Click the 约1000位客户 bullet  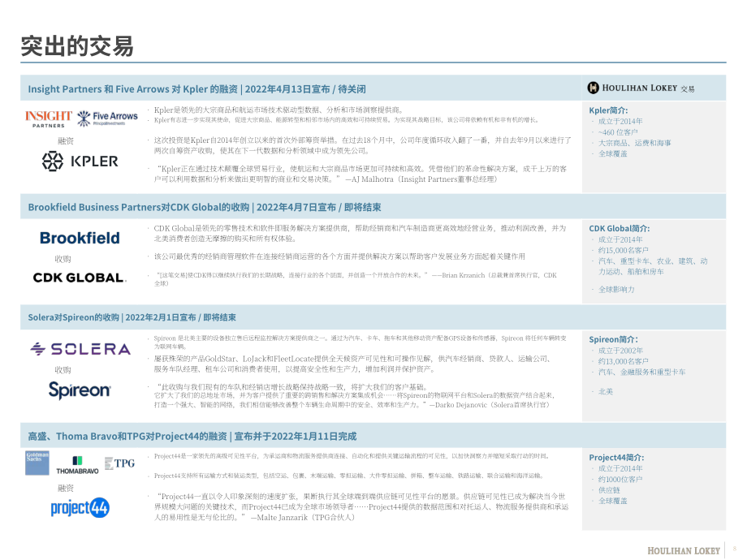(620, 480)
